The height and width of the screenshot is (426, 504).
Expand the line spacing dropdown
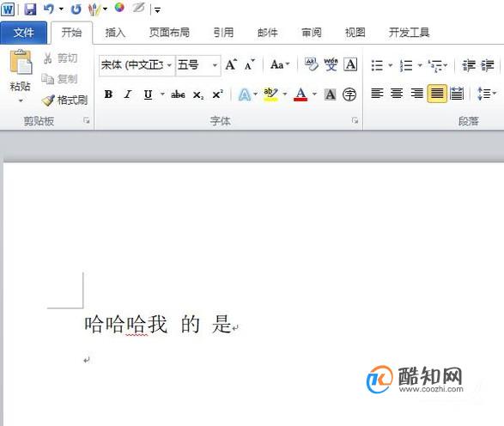pos(495,94)
